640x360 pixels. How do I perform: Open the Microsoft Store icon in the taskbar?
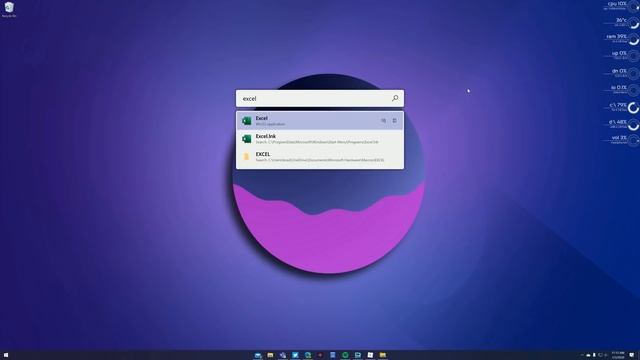370,355
